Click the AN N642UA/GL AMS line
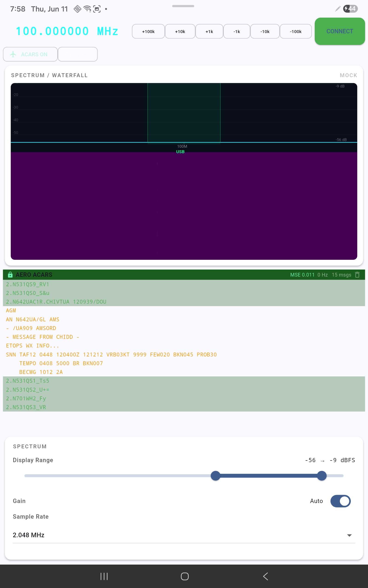The height and width of the screenshot is (588, 368). tap(33, 319)
